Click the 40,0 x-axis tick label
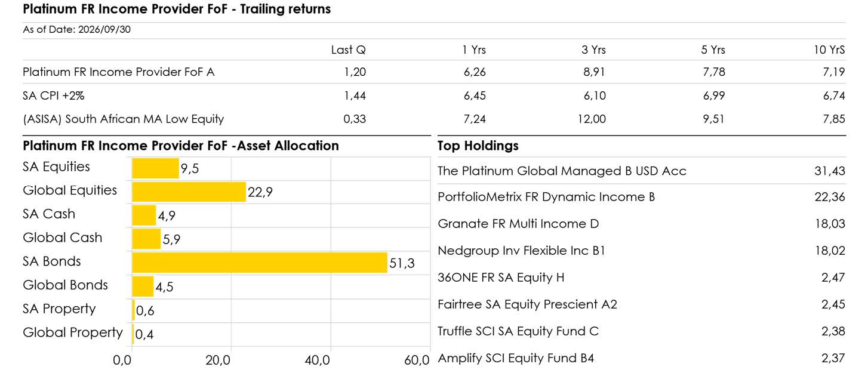The height and width of the screenshot is (373, 868). [318, 360]
